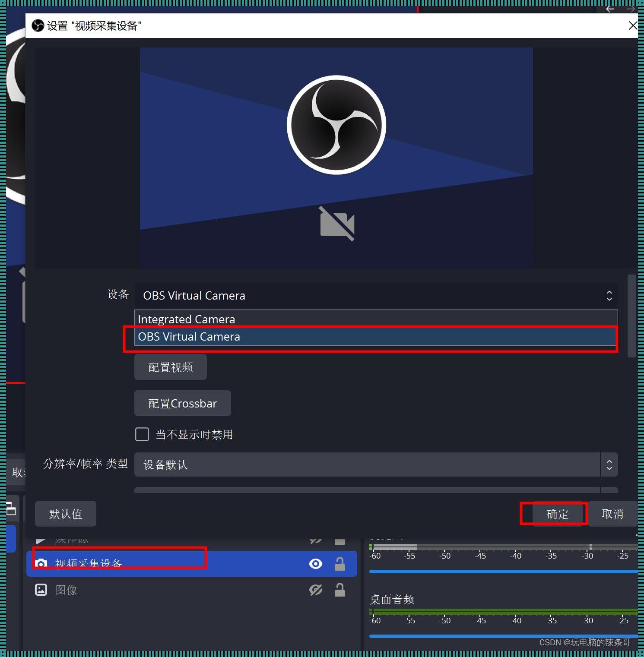Toggle visibility eye of 图像 source

pyautogui.click(x=316, y=590)
